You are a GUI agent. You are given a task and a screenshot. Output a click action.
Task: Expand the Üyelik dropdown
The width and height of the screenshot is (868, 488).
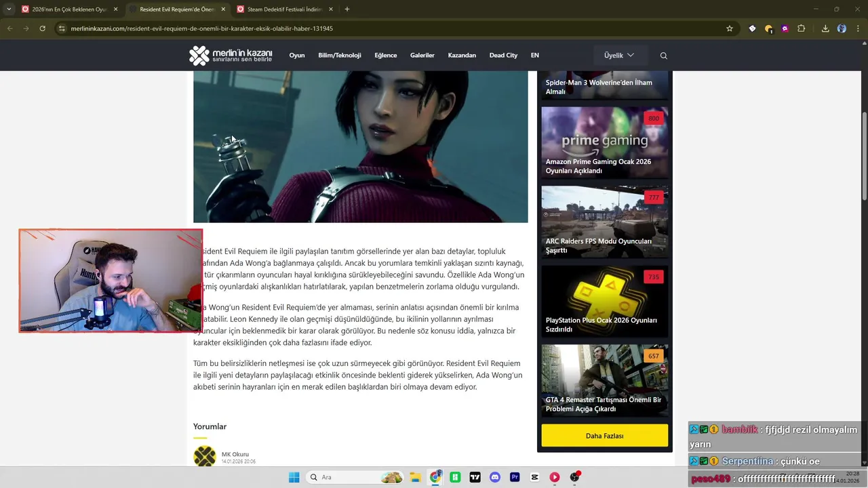[620, 56]
